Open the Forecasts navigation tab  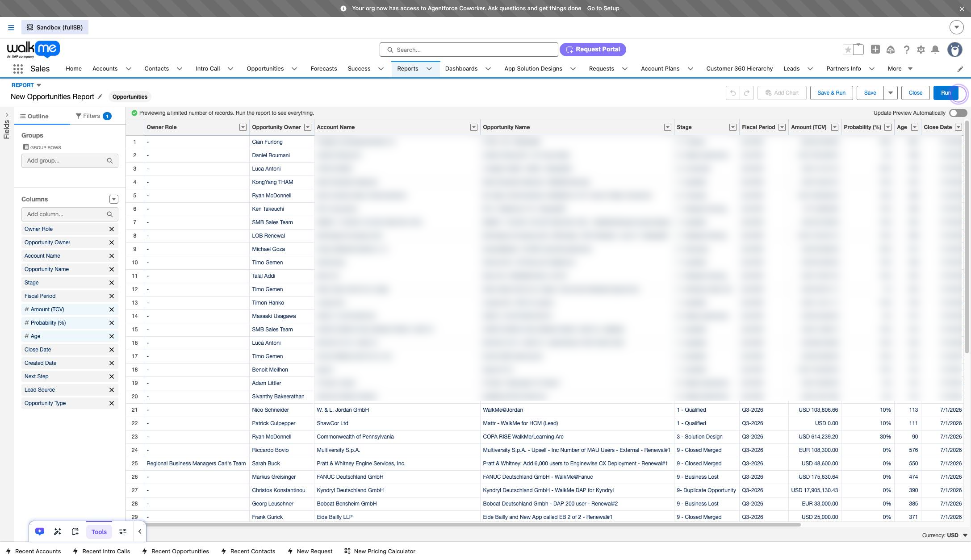[x=324, y=69]
